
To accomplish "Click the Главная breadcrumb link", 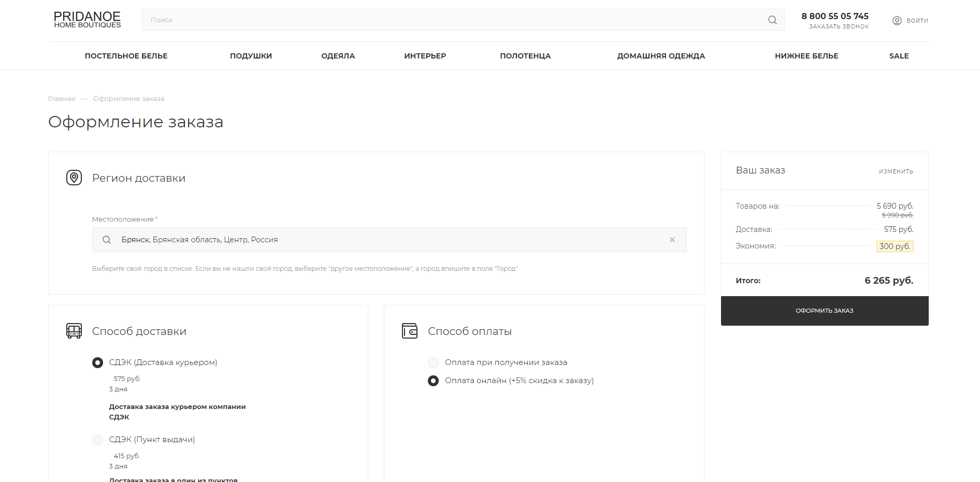I will click(62, 99).
